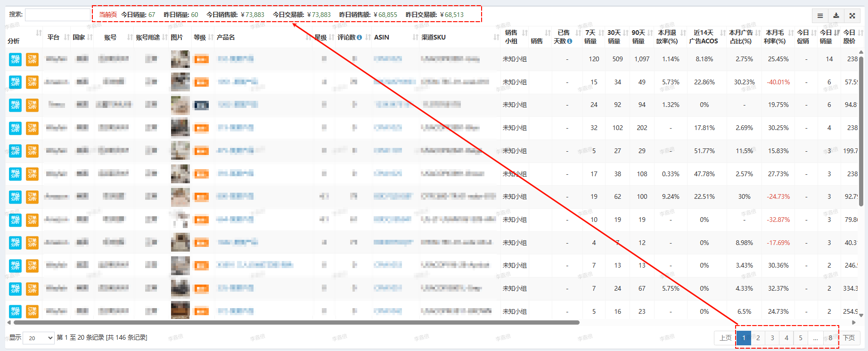Click the info icon beside 已售天数
Viewport: 868px width, 351px height.
point(569,41)
